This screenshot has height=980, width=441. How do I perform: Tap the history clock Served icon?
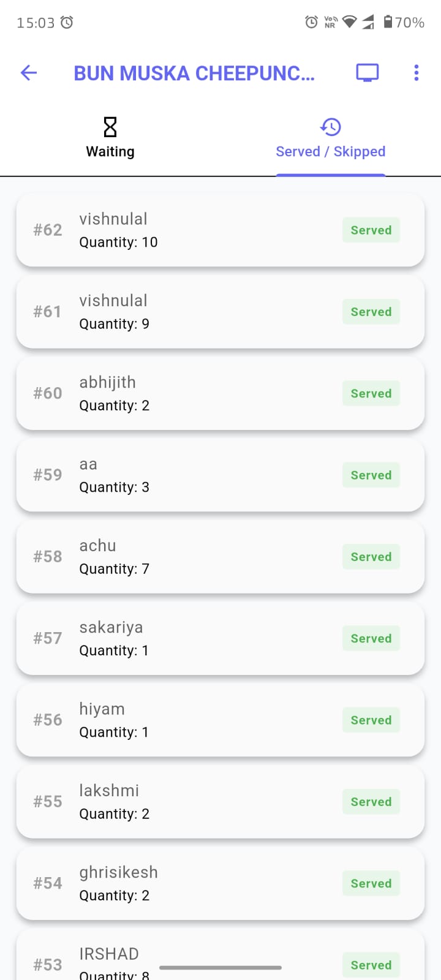(x=331, y=127)
